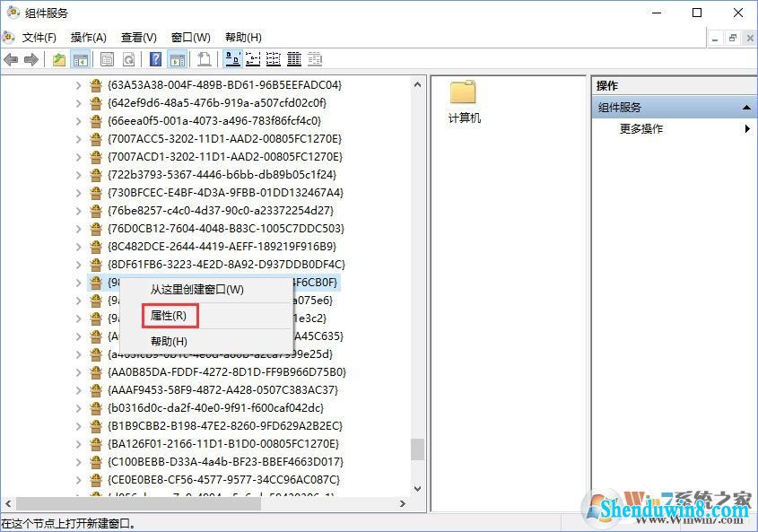Choose 属性(R) in the context menu
Image resolution: width=758 pixels, height=532 pixels.
coord(206,316)
